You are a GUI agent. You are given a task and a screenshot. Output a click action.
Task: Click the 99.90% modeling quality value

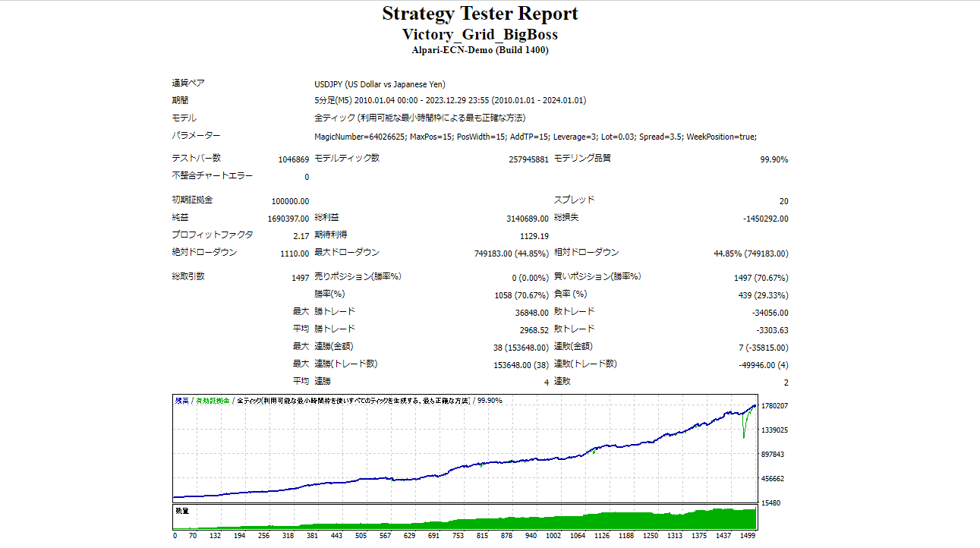pyautogui.click(x=773, y=159)
